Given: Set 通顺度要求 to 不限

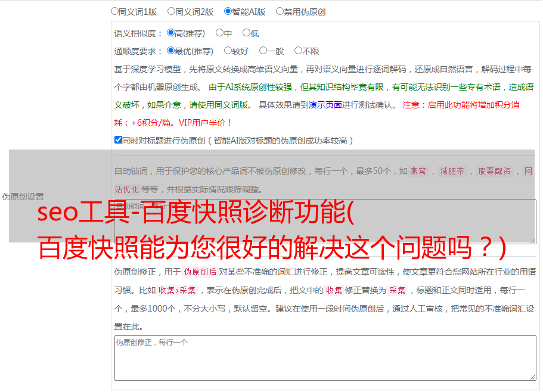Looking at the screenshot, I should tap(298, 51).
